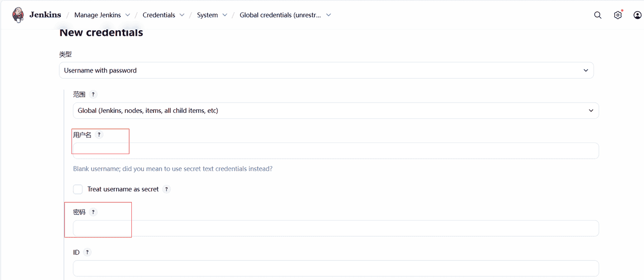The image size is (644, 280).
Task: Click the Jenkins butler logo icon
Action: click(18, 15)
